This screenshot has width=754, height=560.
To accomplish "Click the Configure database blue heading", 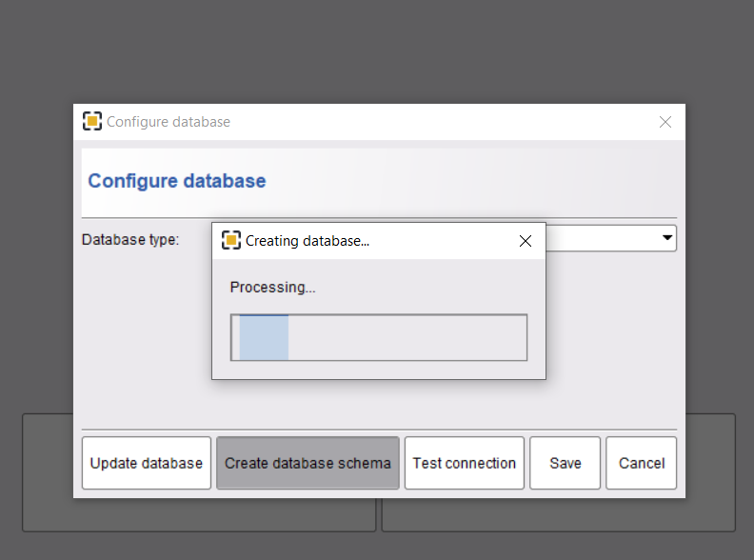I will 177,181.
